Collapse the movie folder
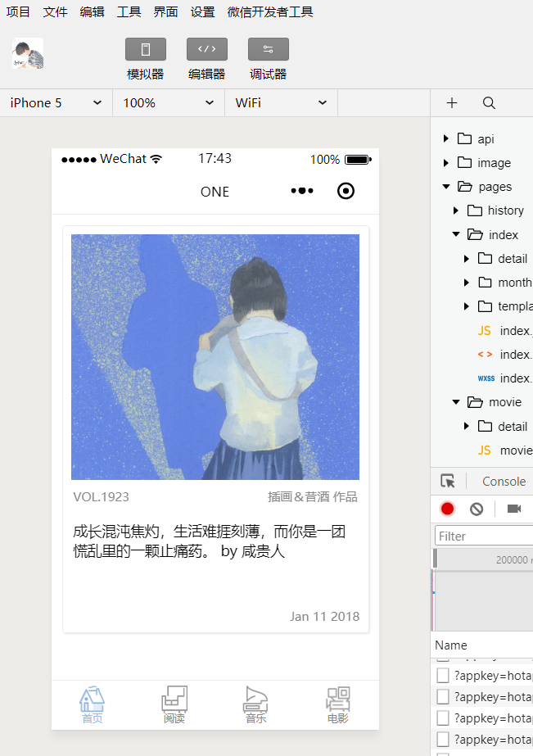The height and width of the screenshot is (756, 533). pos(456,401)
